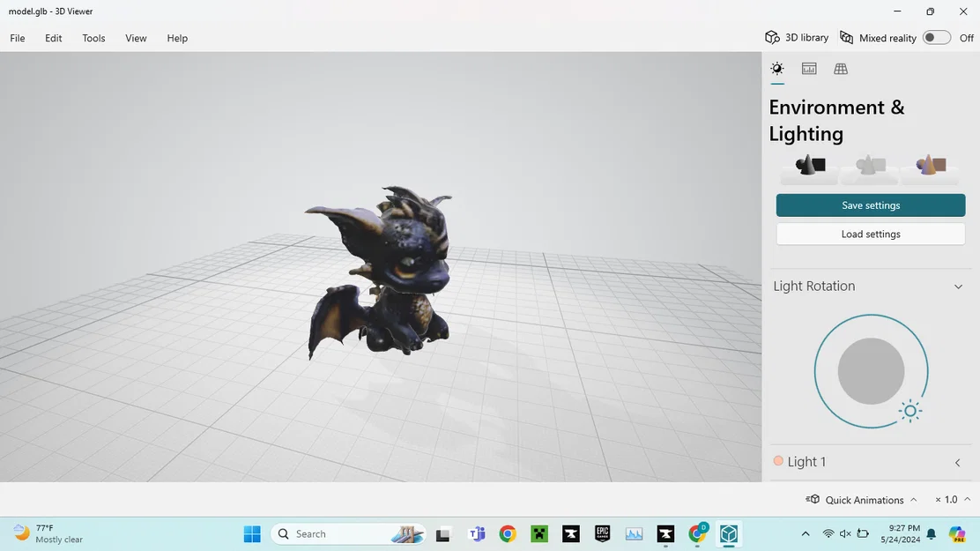Click the Save settings button

pos(871,205)
